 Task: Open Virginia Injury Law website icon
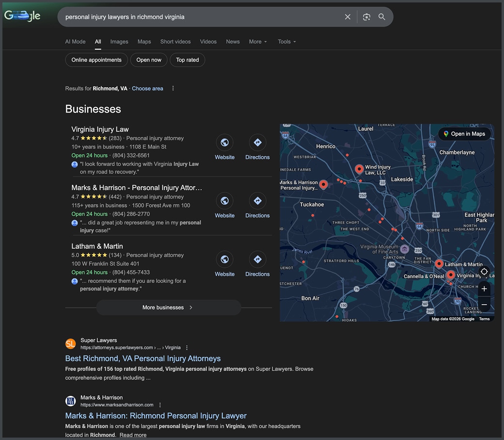pos(224,143)
